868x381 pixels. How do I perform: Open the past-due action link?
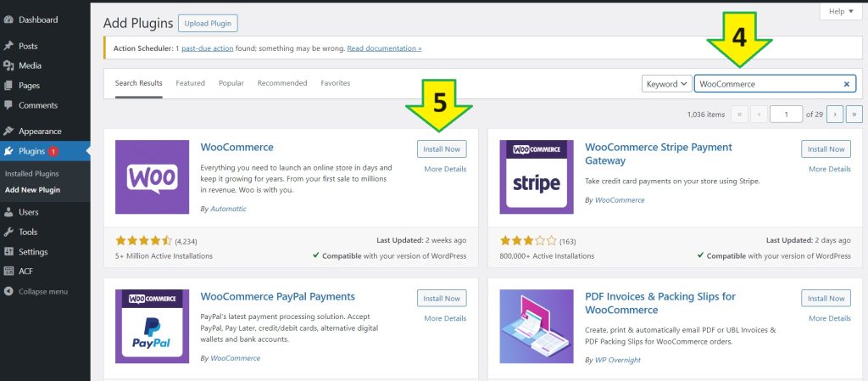pos(207,48)
